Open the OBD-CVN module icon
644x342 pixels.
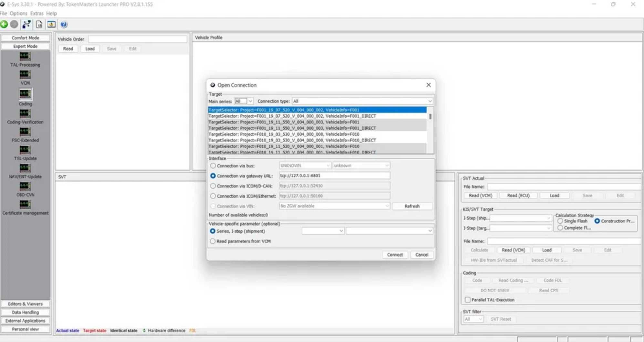pos(25,186)
